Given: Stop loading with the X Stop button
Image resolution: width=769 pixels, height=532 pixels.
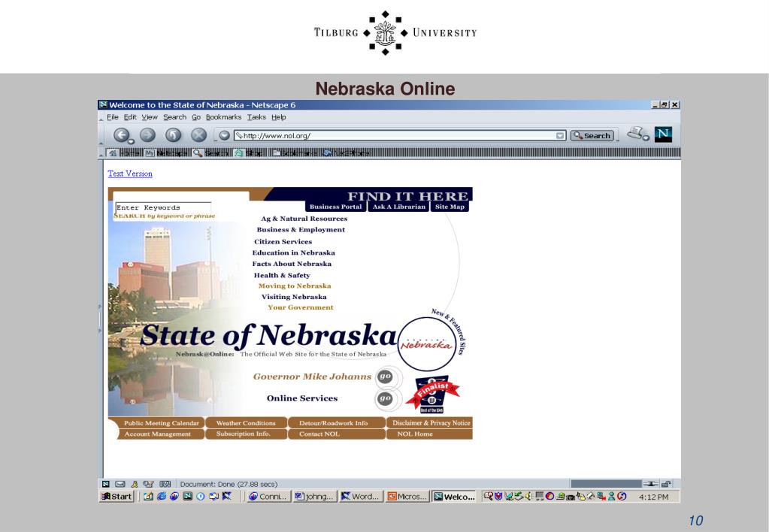Looking at the screenshot, I should 198,135.
